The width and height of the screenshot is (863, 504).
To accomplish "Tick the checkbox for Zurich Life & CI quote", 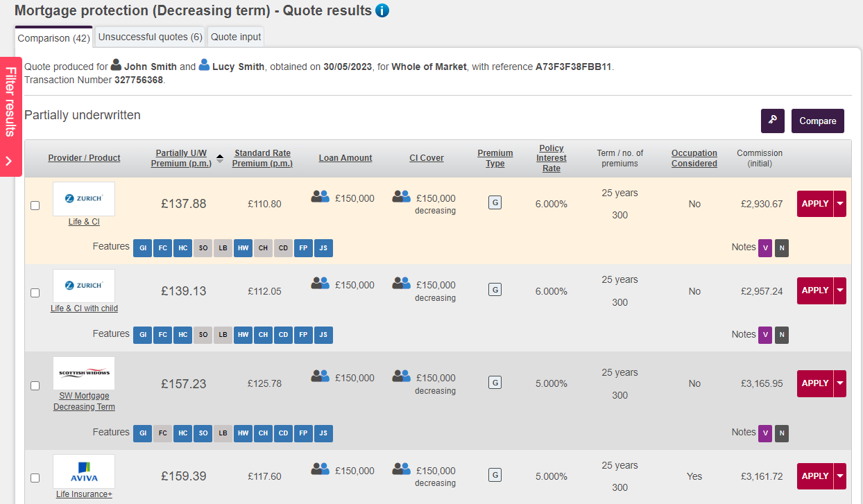I will pos(35,206).
